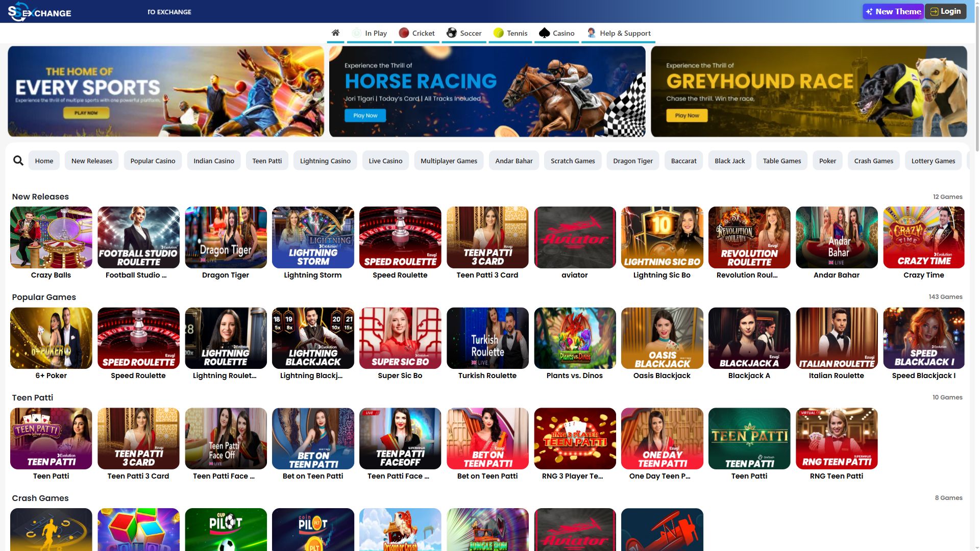Viewport: 980px width, 551px height.
Task: Select the Soccer nav item
Action: 464,33
